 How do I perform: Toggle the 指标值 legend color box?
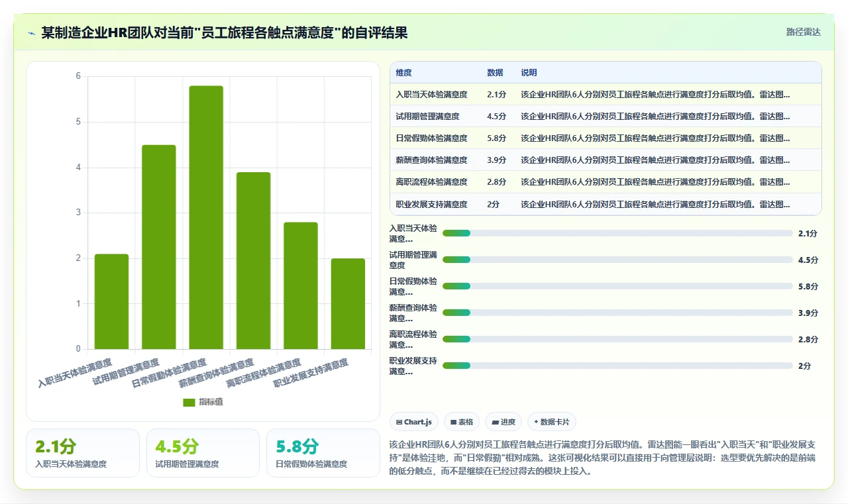(x=189, y=402)
